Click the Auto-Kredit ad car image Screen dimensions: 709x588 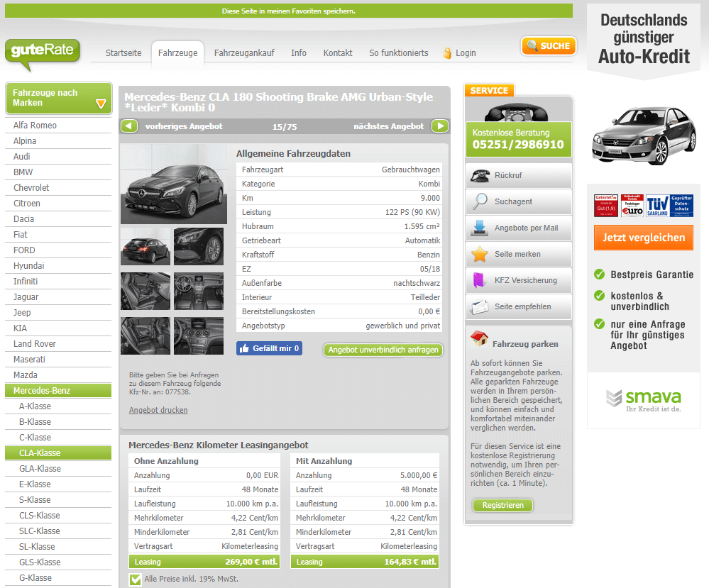644,135
